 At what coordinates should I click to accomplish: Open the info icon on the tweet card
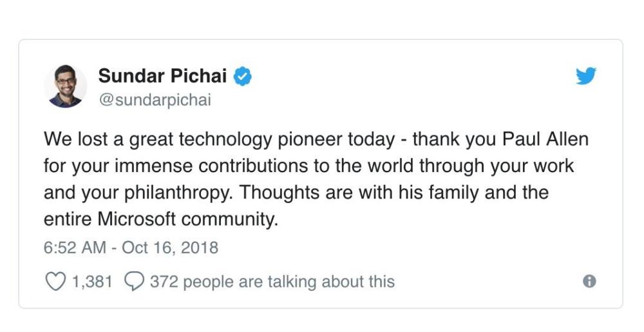[589, 282]
